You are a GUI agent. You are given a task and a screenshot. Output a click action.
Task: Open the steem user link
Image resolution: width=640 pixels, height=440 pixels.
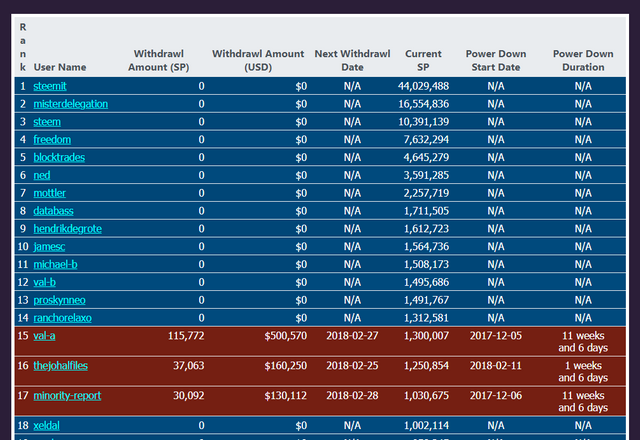(47, 122)
